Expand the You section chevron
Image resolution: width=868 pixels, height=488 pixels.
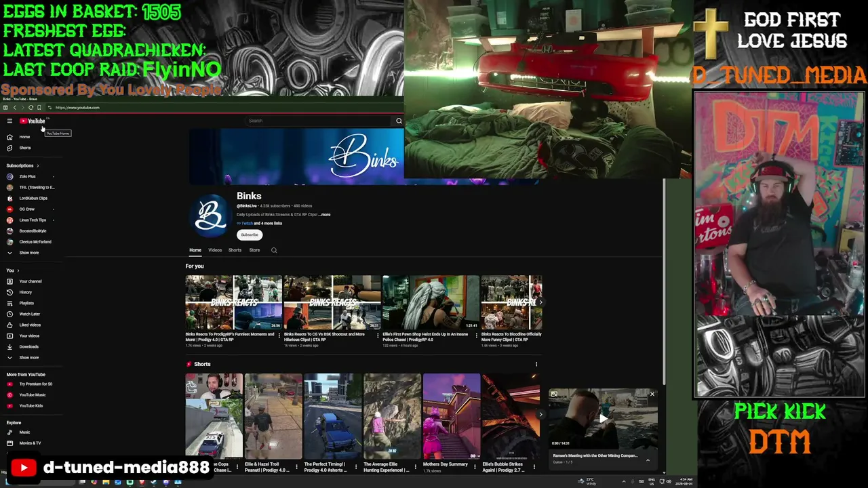point(18,270)
